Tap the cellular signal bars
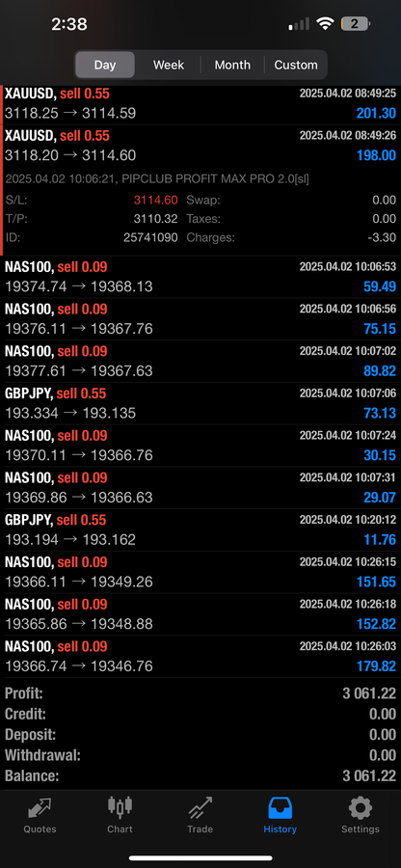Screen dimensions: 401x868 299,24
